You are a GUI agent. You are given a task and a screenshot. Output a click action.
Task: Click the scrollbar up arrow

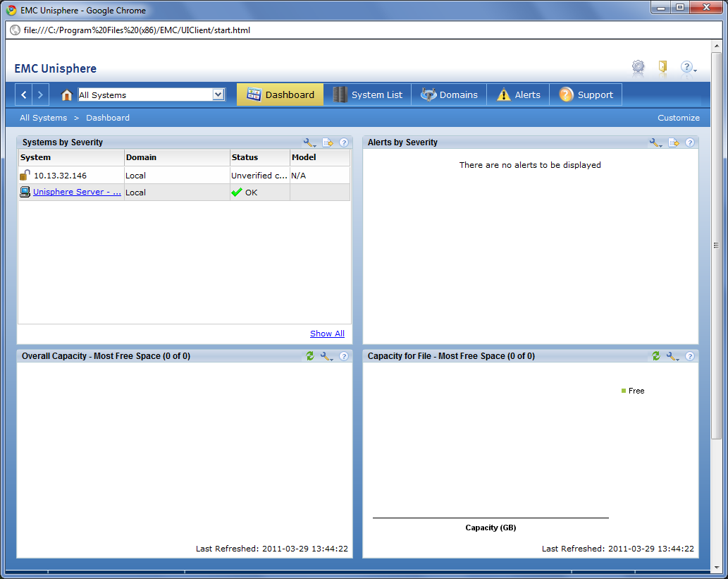coord(717,46)
